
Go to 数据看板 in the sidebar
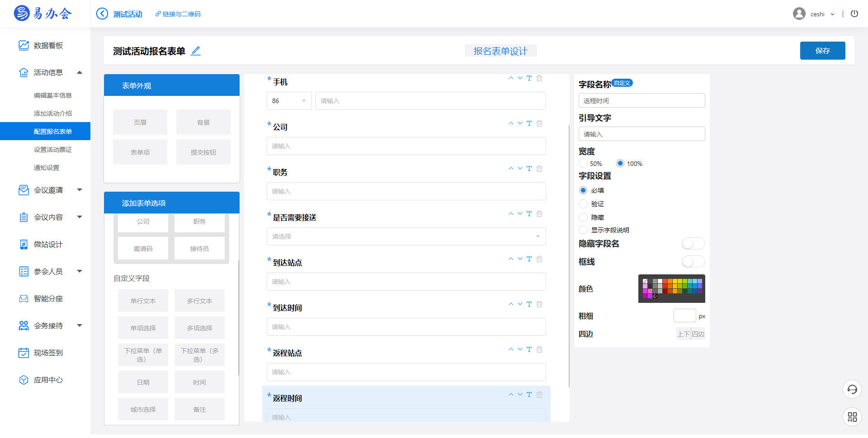point(48,45)
